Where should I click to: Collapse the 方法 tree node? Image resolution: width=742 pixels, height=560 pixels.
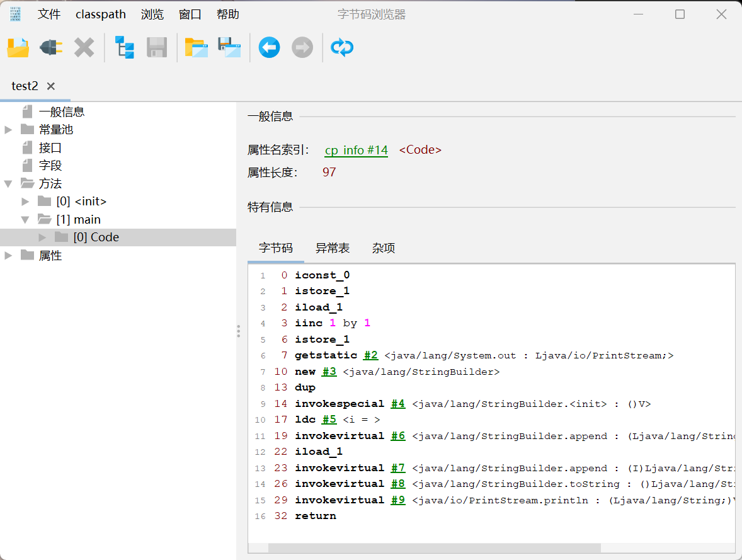pos(8,184)
